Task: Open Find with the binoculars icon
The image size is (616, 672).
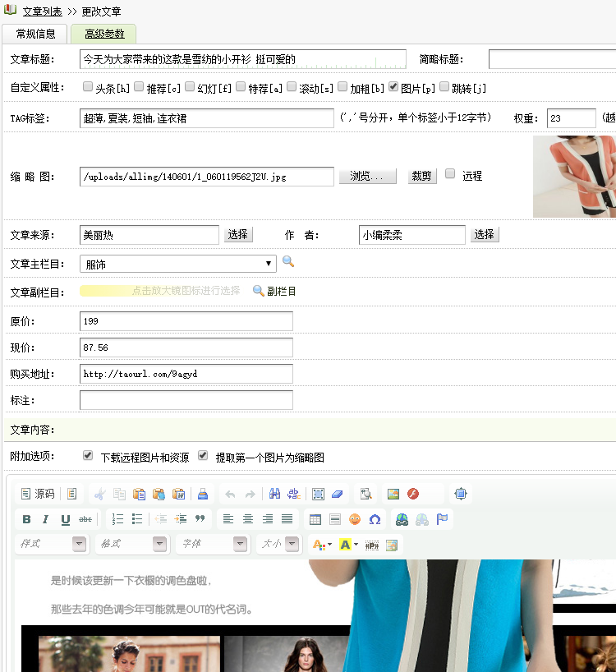Action: tap(274, 495)
